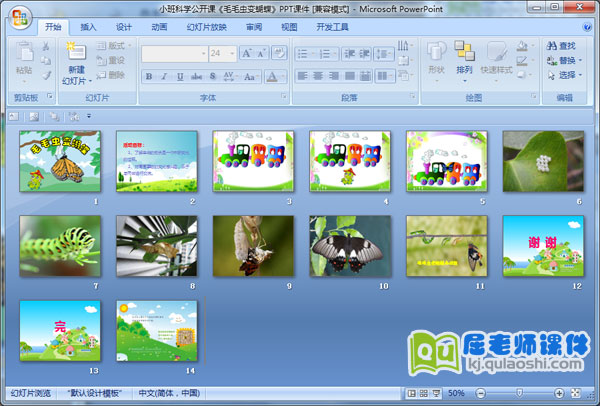Toggle Bold formatting in the font group
The height and width of the screenshot is (406, 600).
[x=149, y=76]
